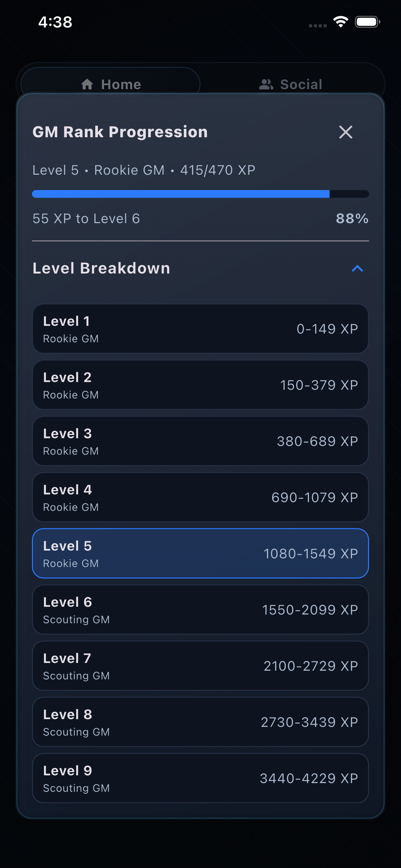The image size is (401, 868).
Task: Tap the Social people icon
Action: [266, 85]
